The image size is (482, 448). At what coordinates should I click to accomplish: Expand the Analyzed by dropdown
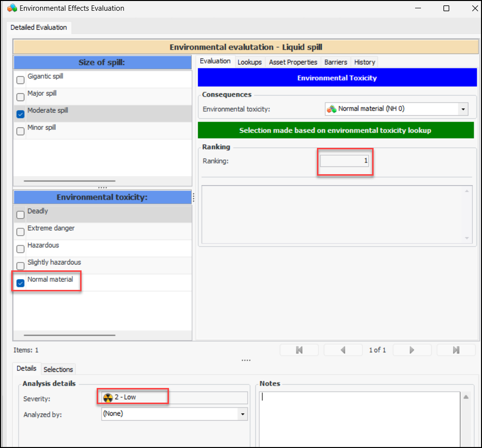[x=242, y=414]
